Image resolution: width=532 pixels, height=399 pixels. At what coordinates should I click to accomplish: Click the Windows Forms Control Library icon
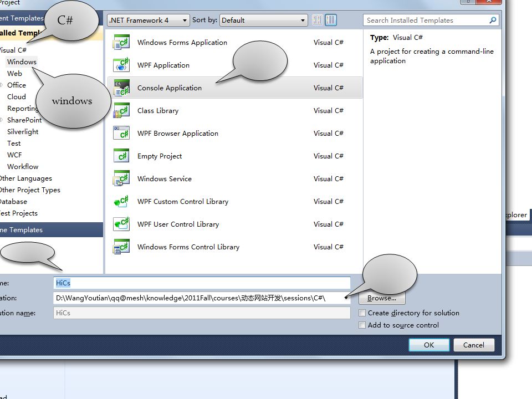pyautogui.click(x=121, y=247)
